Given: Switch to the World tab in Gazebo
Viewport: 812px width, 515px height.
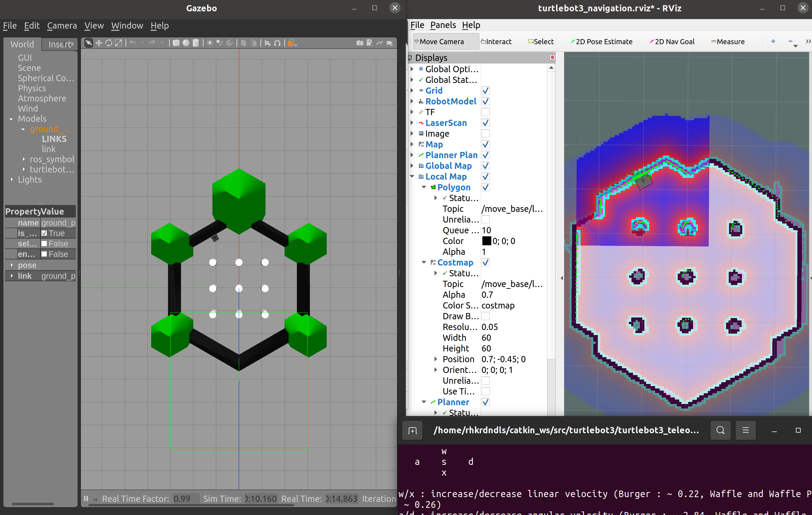Looking at the screenshot, I should [x=22, y=44].
